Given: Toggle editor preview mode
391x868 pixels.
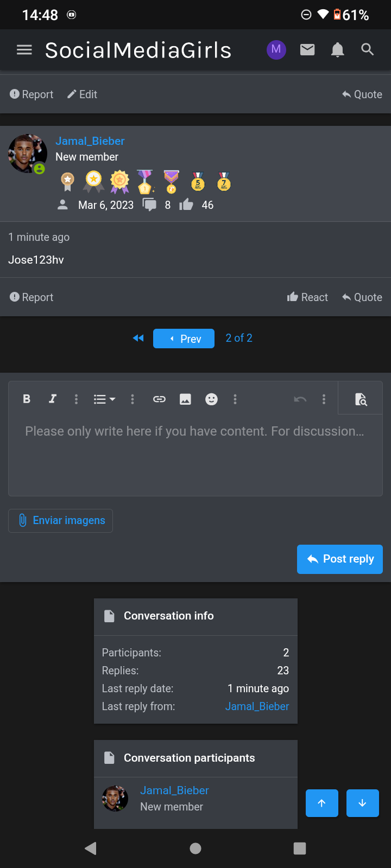Looking at the screenshot, I should [x=361, y=399].
